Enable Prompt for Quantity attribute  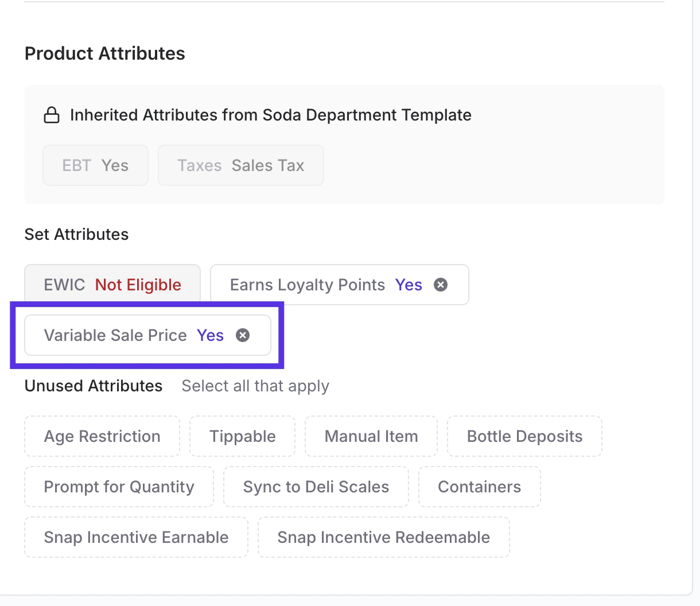coord(119,487)
